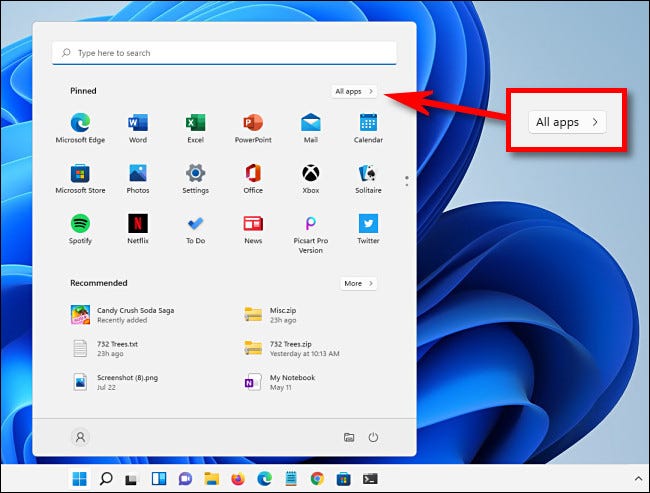Open Microsoft Store from taskbar
The height and width of the screenshot is (493, 650).
click(x=343, y=479)
